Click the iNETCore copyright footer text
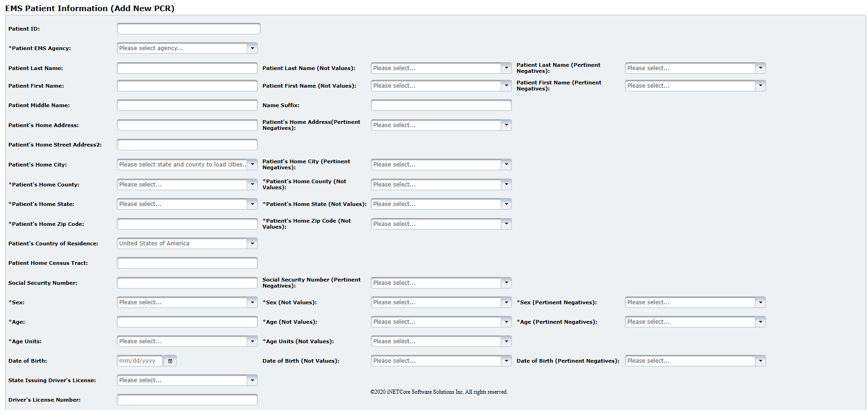Image resolution: width=868 pixels, height=410 pixels. click(439, 392)
